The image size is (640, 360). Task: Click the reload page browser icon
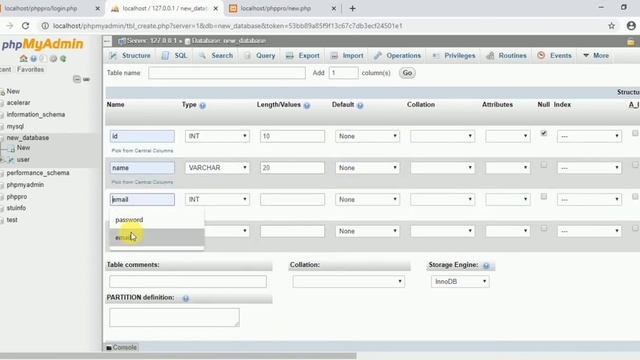[x=25, y=26]
